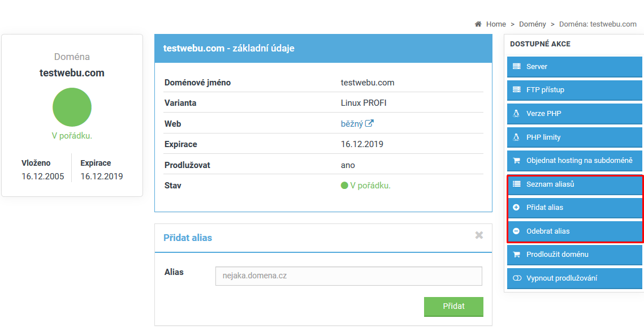Screen dimensions: 644x327
Task: Click the plus icon beside Přidat alias
Action: [x=516, y=208]
